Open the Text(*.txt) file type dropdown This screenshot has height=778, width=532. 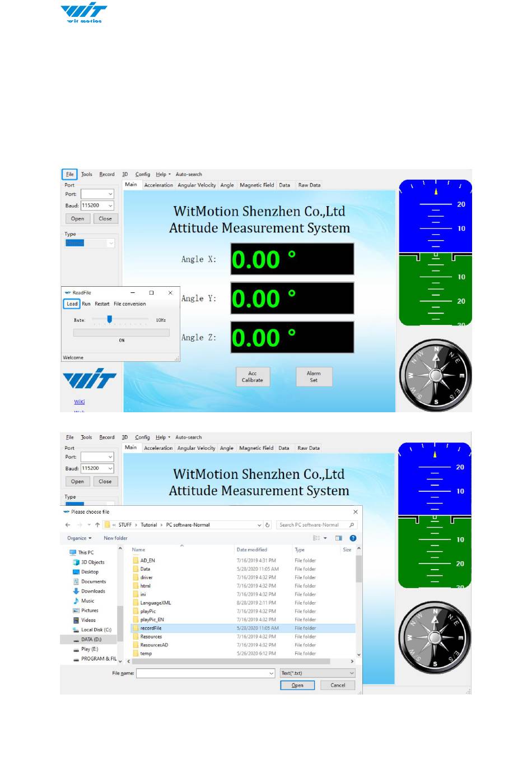318,673
